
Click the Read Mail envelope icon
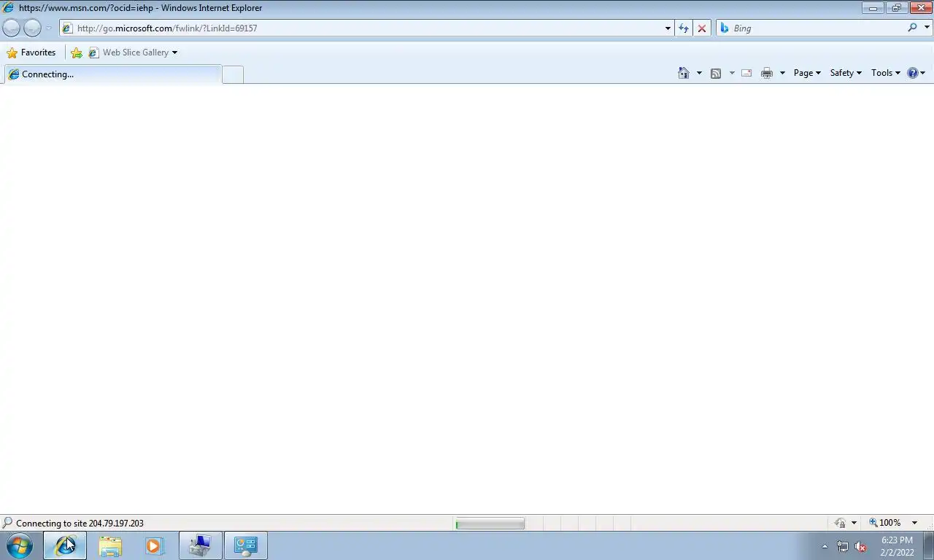pyautogui.click(x=746, y=73)
